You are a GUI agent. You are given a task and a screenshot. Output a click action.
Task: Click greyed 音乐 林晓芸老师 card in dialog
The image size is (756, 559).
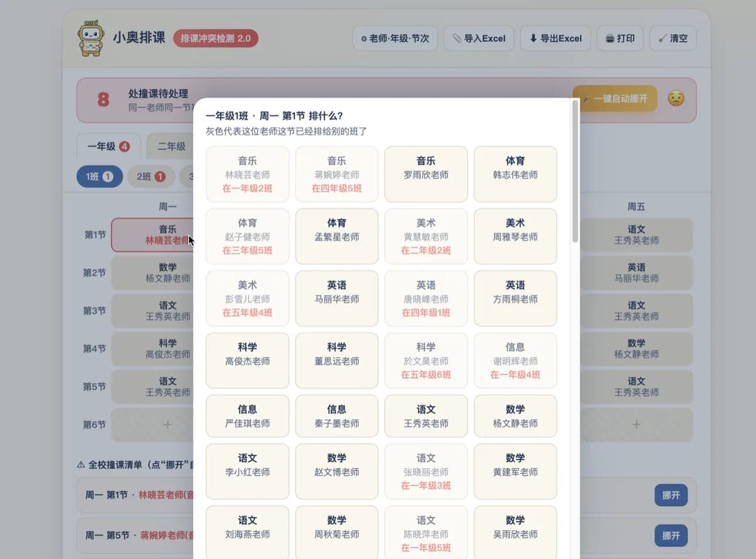point(248,175)
